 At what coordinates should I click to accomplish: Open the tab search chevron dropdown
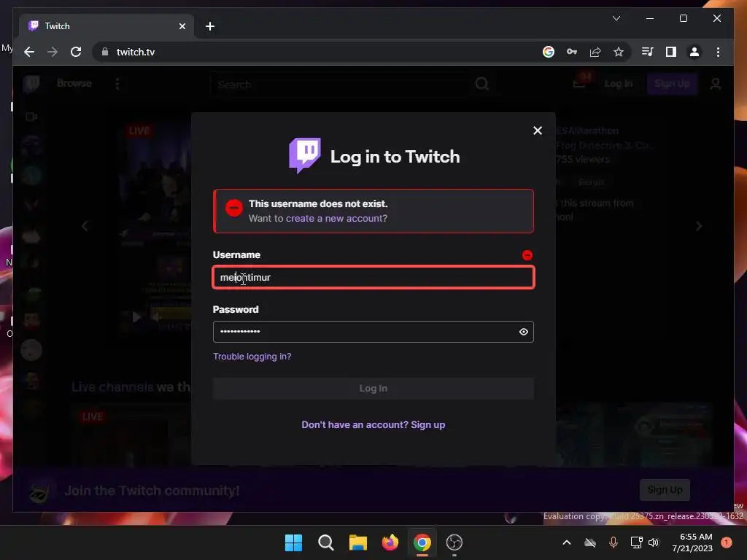616,18
